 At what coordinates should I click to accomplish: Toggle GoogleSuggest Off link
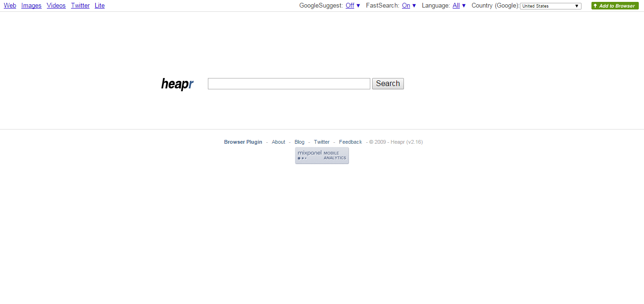[x=350, y=6]
